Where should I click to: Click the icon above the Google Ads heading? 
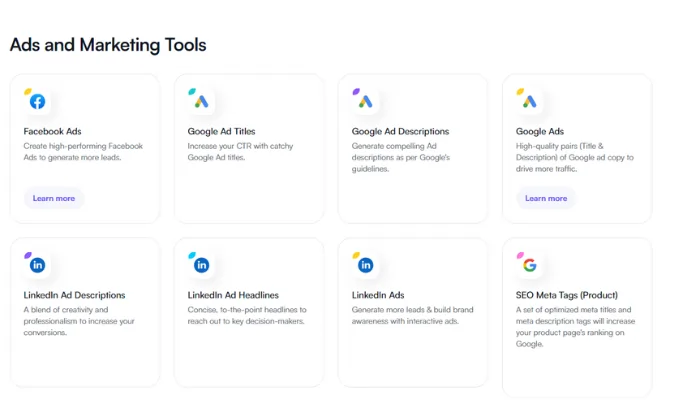click(529, 101)
